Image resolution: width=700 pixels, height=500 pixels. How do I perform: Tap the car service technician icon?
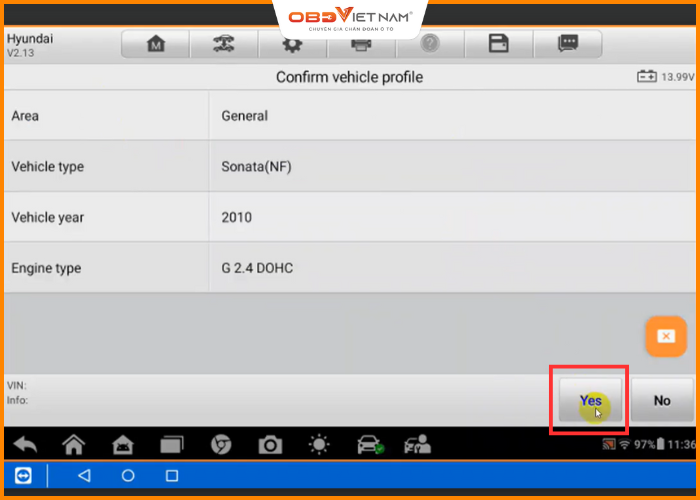pyautogui.click(x=417, y=445)
